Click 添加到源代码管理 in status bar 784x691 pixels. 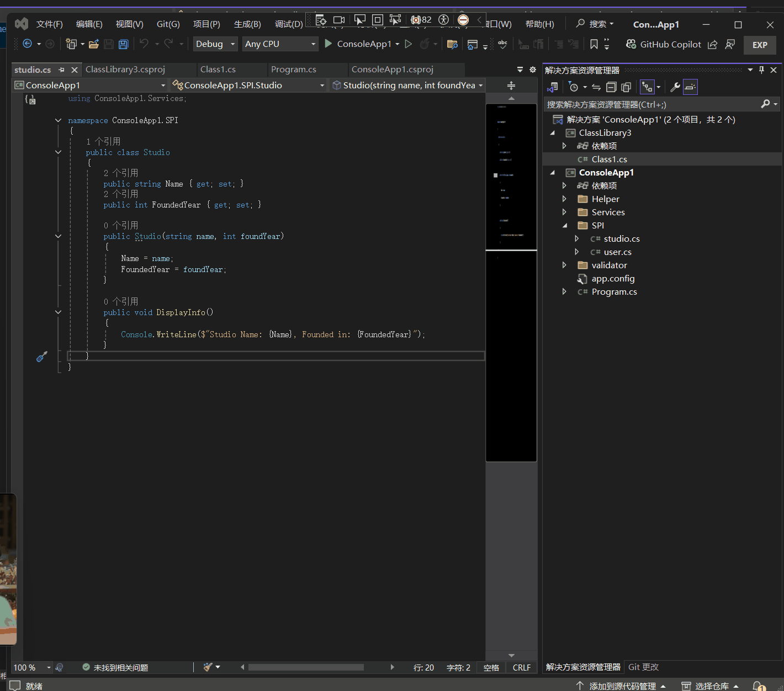[x=622, y=685]
